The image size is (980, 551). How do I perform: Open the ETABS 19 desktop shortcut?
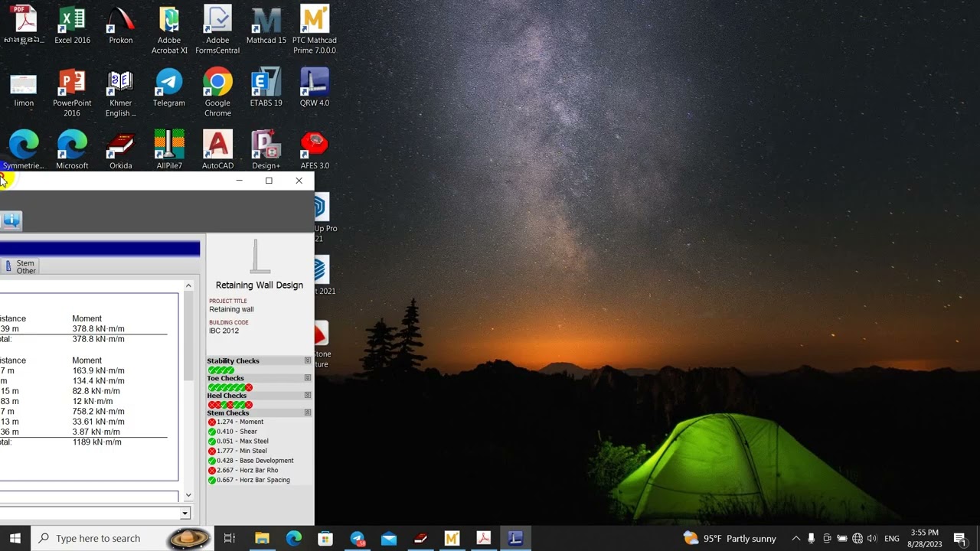pos(266,88)
